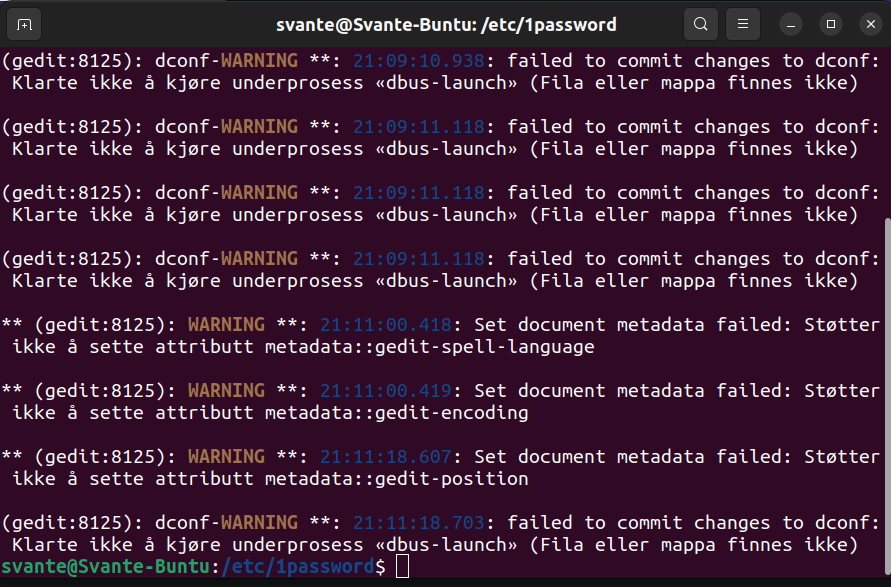Open a new terminal tab
Image resolution: width=891 pixels, height=587 pixels.
click(24, 24)
